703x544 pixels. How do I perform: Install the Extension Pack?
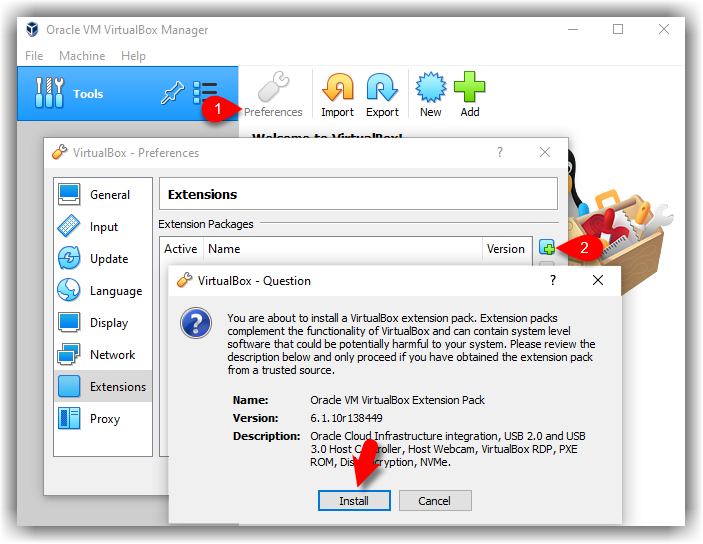(353, 500)
